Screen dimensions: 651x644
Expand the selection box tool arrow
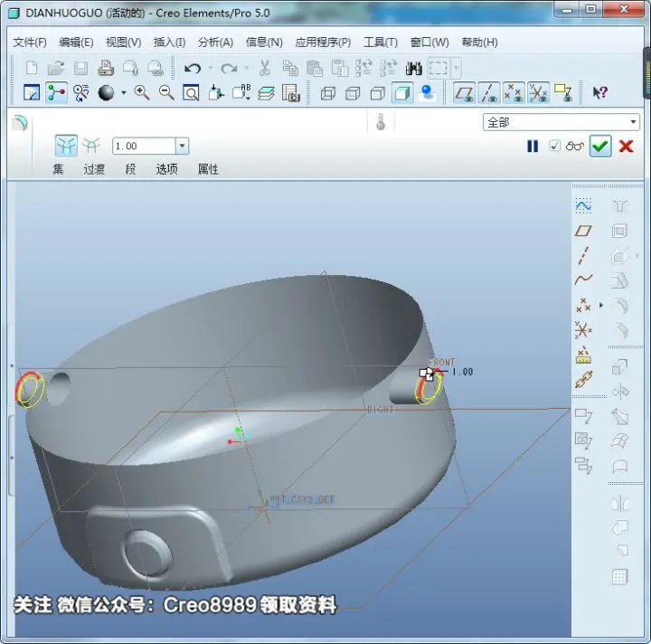click(x=457, y=68)
